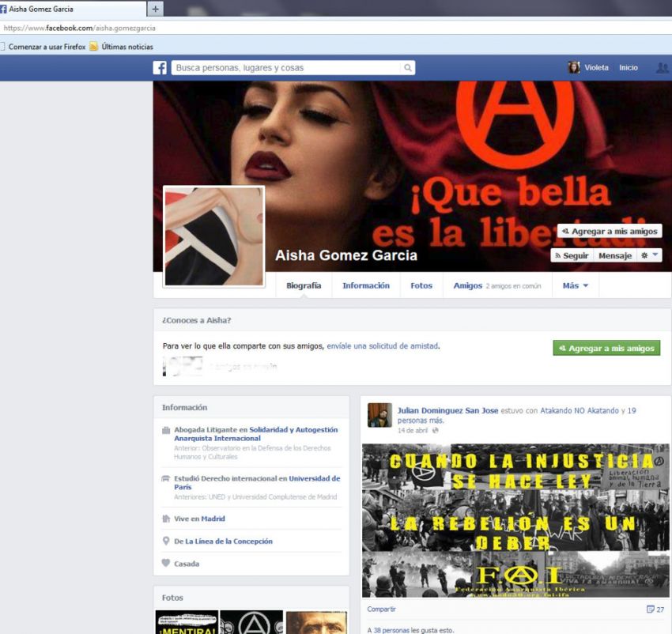Click Compartir under the post
The height and width of the screenshot is (634, 672).
pos(381,609)
